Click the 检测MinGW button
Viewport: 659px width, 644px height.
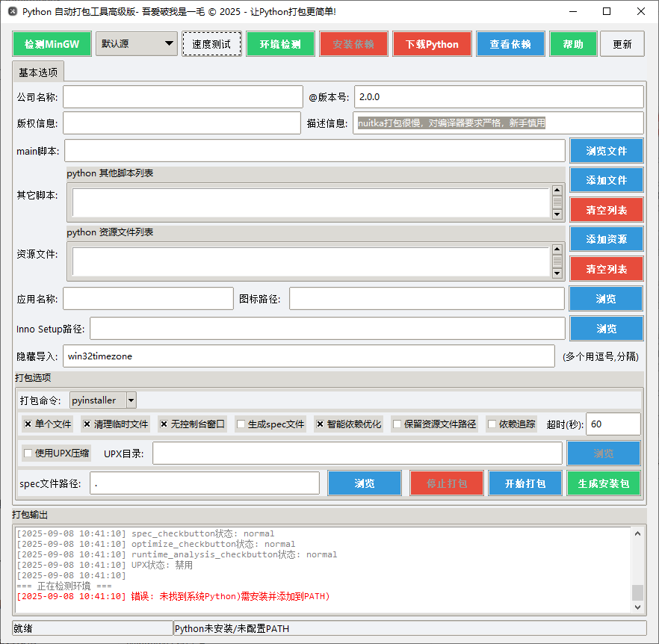click(x=52, y=44)
